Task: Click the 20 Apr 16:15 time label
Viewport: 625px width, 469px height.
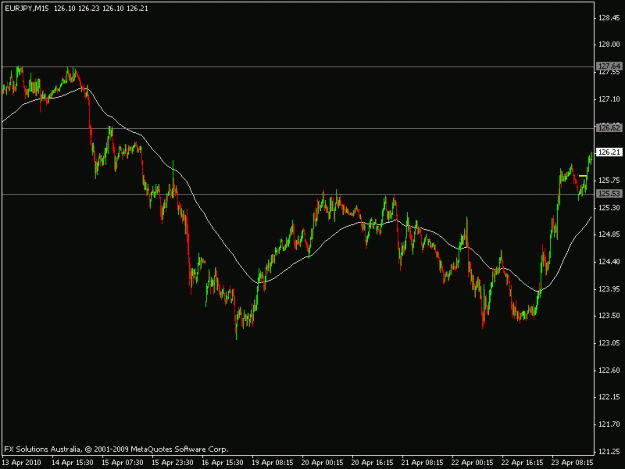Action: pos(372,463)
